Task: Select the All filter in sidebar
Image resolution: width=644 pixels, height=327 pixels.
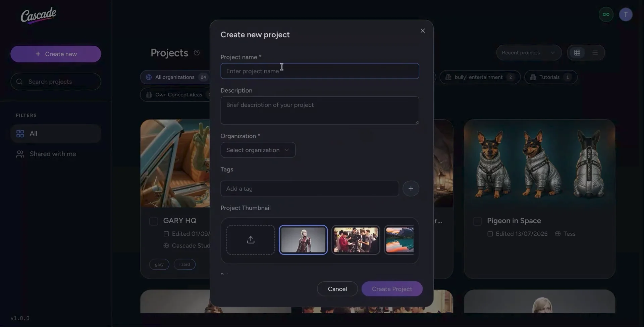Action: pos(56,134)
